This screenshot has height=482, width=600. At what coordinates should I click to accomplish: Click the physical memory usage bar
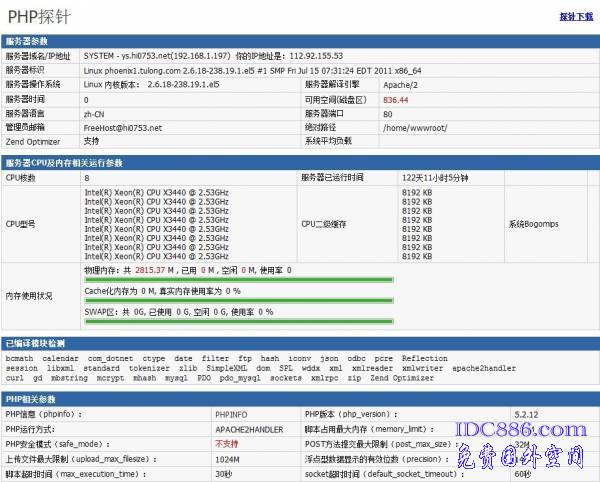click(x=238, y=280)
